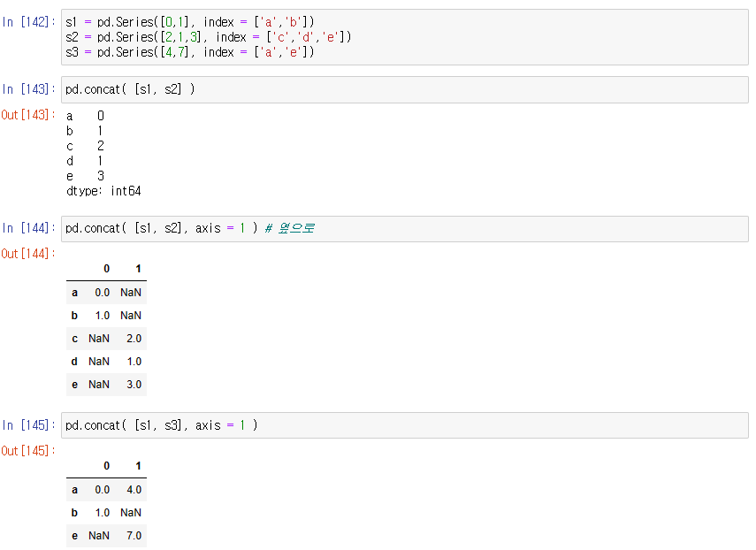Viewport: 756px width, 550px height.
Task: Click the 2.0 cell in Out [144] table
Action: tap(134, 339)
